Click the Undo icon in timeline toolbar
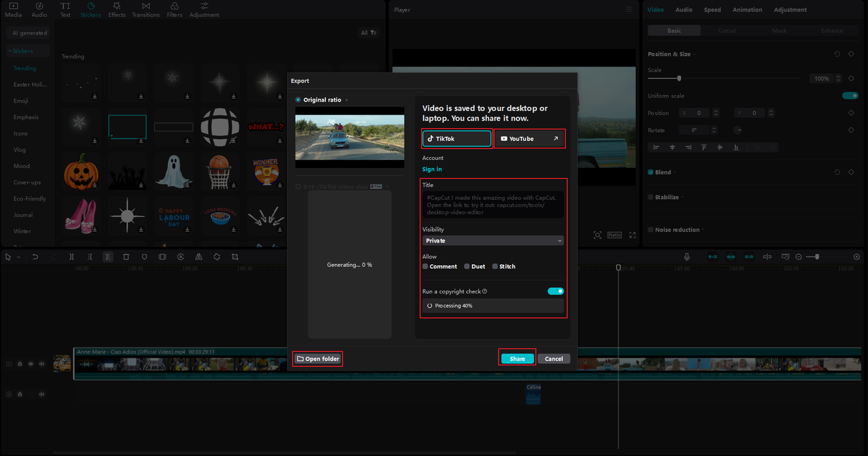Image resolution: width=868 pixels, height=456 pixels. tap(35, 257)
